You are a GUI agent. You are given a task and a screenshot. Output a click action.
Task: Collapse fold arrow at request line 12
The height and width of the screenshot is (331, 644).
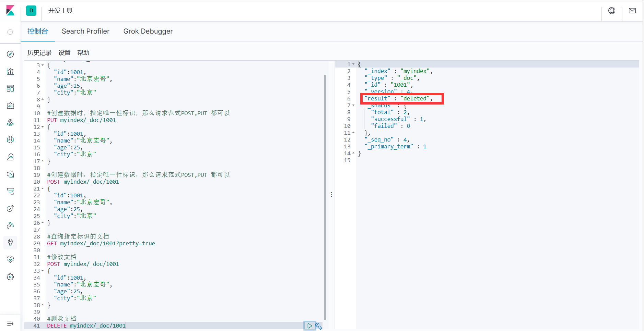[43, 127]
